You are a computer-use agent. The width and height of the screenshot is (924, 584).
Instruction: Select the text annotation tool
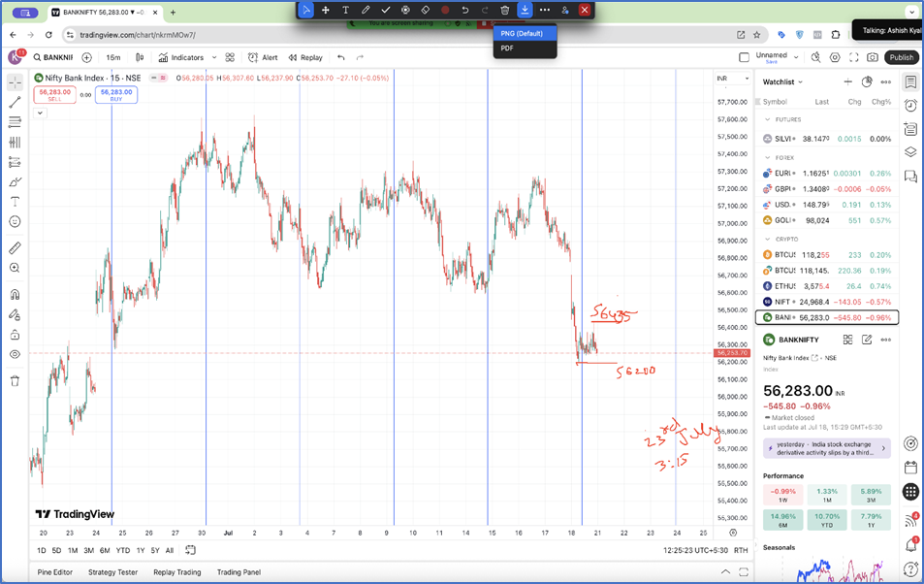pyautogui.click(x=15, y=202)
